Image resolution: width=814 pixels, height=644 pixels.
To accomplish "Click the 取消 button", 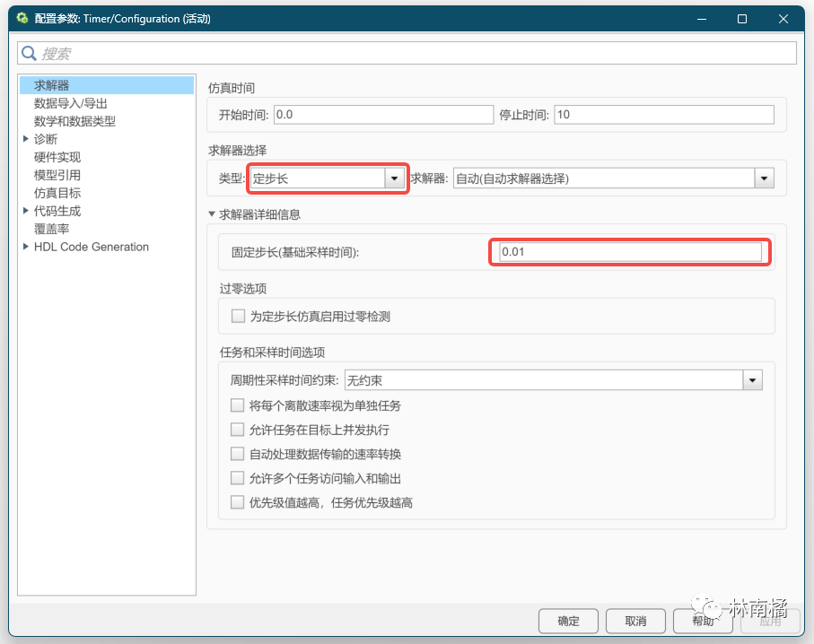I will 635,621.
